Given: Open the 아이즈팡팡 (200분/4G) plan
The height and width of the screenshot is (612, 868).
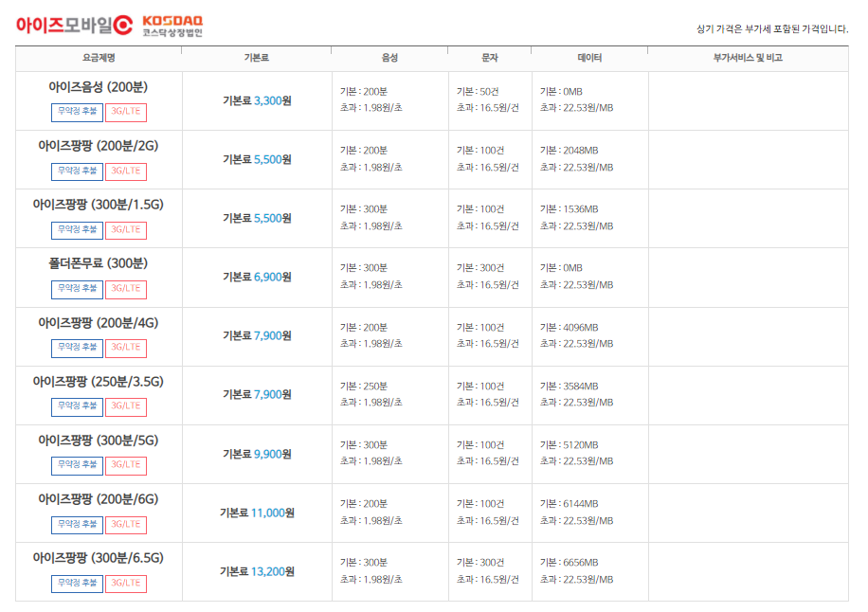Looking at the screenshot, I should tap(98, 323).
